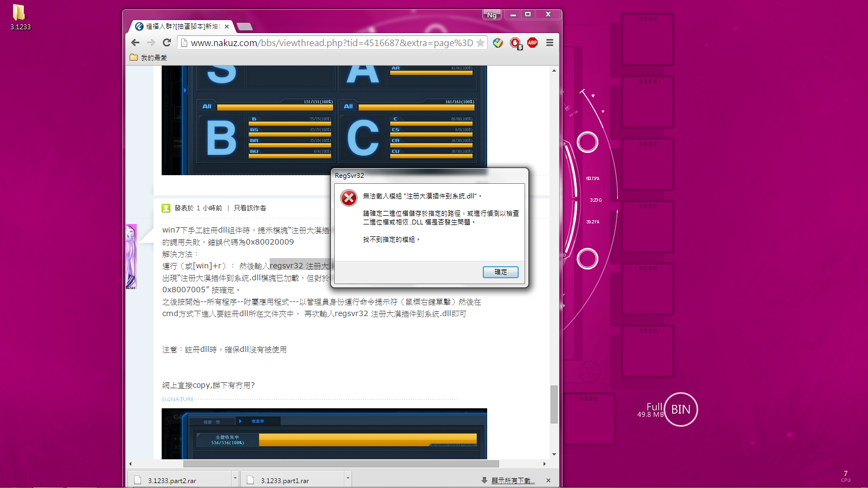Click the RegSvr32 dialog title
Screen dimensions: 868x488
[x=349, y=176]
